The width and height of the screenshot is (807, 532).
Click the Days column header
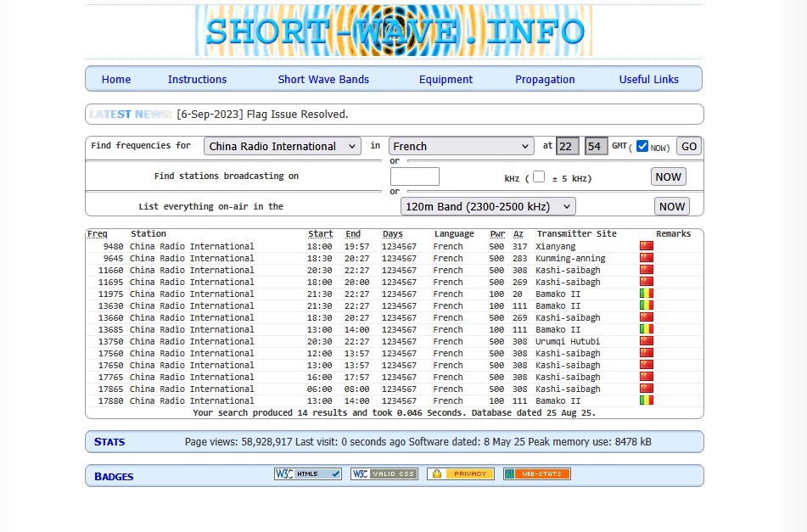[x=392, y=233]
